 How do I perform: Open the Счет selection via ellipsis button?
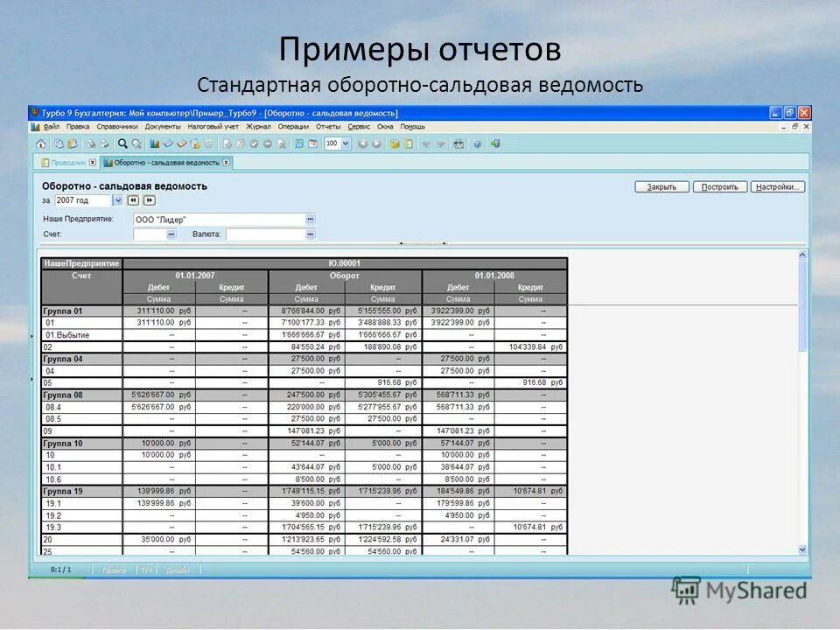point(171,233)
